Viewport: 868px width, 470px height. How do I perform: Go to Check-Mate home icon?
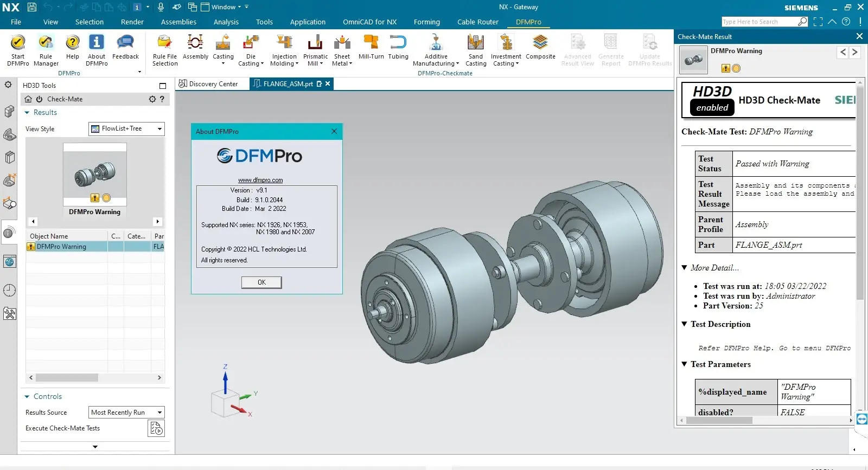pyautogui.click(x=28, y=99)
